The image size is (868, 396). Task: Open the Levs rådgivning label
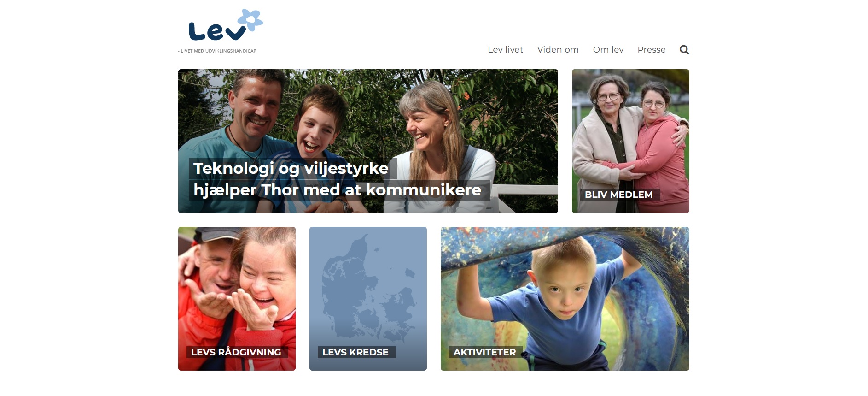(237, 352)
